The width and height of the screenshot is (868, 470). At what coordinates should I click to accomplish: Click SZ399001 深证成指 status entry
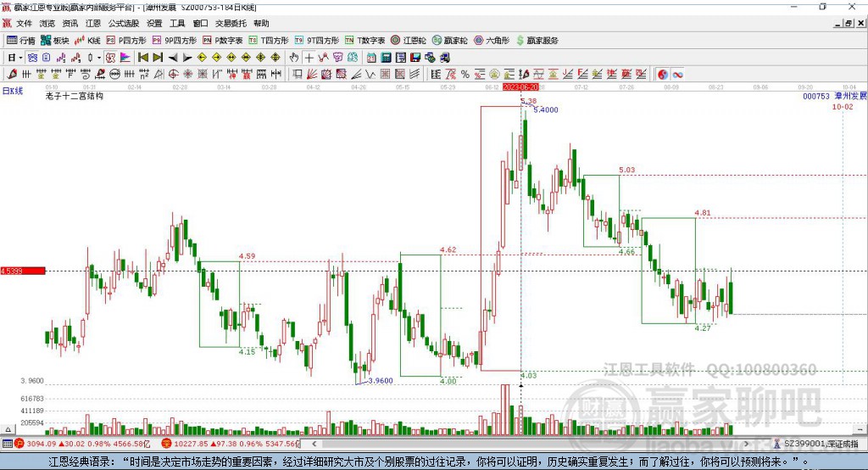pos(816,444)
